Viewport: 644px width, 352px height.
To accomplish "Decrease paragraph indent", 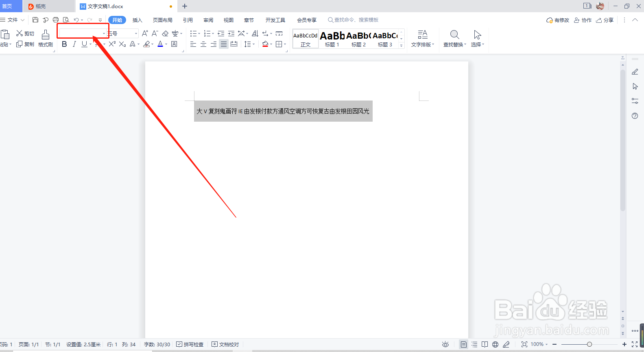I will click(221, 33).
